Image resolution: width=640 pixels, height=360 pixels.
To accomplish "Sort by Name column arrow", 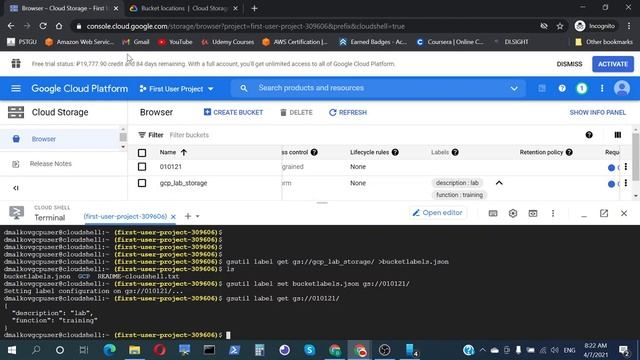I will [184, 153].
